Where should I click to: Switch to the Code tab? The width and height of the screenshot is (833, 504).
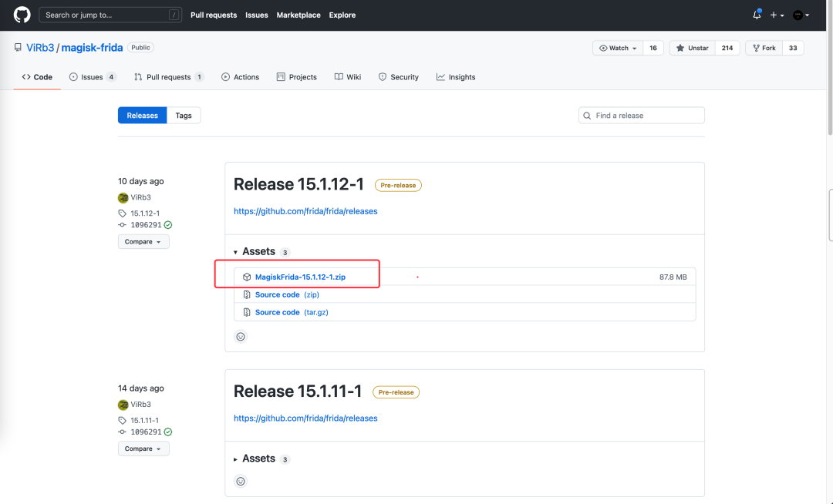(37, 77)
